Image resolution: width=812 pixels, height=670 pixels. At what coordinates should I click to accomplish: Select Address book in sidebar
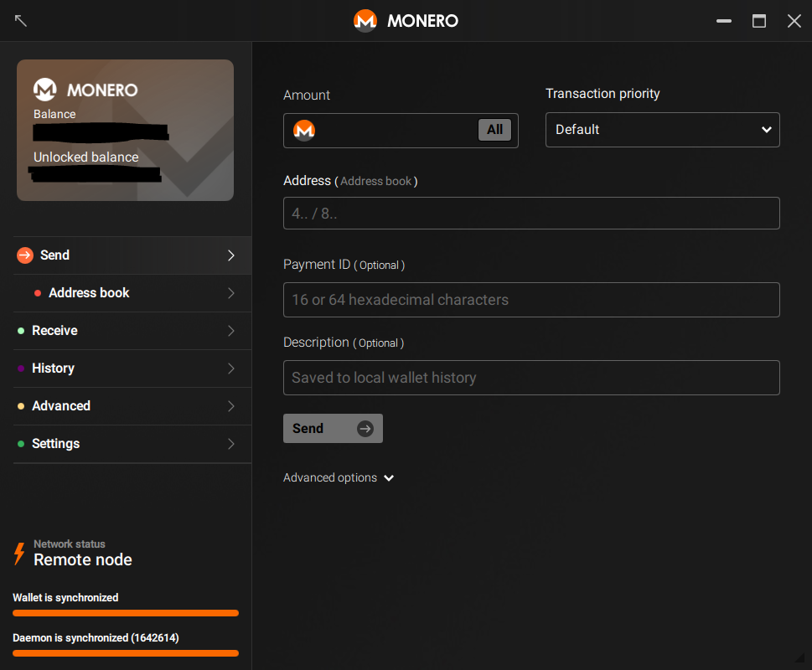click(89, 293)
